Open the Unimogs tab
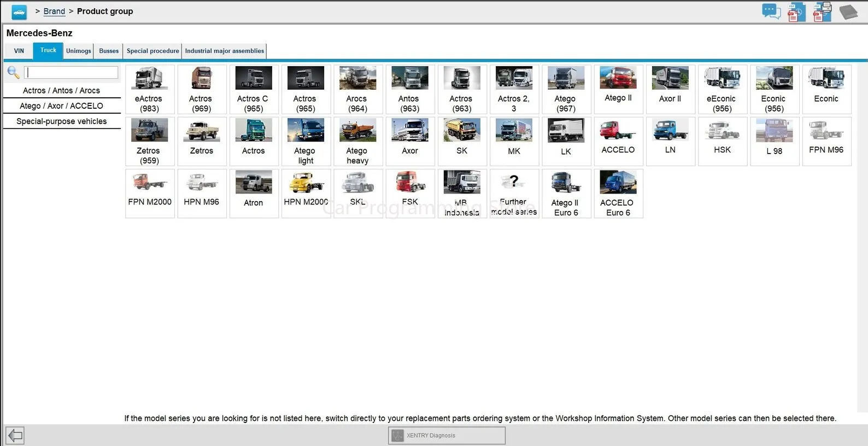 (x=79, y=51)
